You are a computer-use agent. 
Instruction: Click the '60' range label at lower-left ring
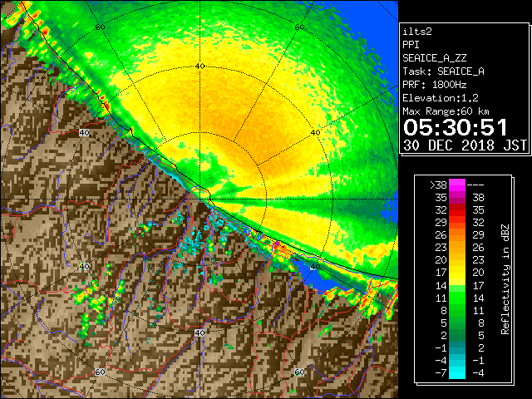pyautogui.click(x=100, y=372)
